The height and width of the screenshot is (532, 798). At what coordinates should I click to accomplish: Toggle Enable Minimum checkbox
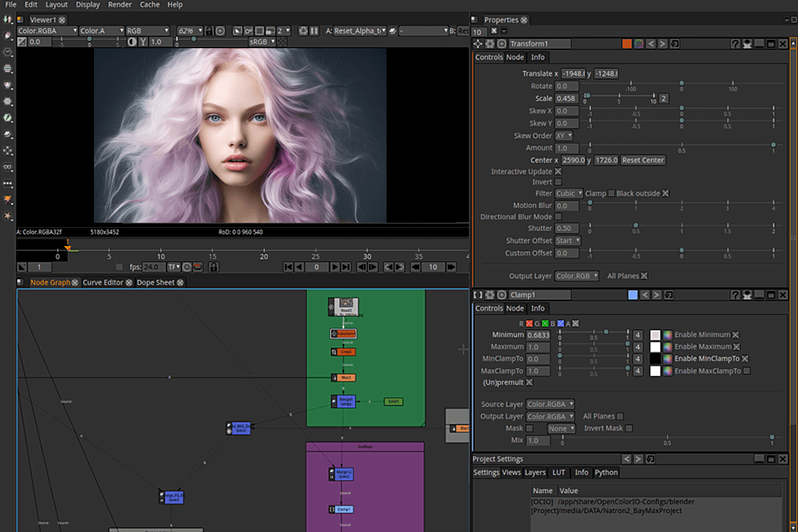736,335
